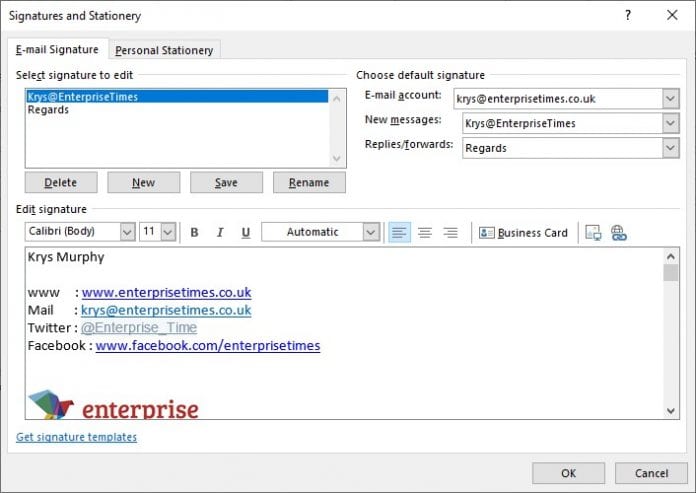
Task: Create a New signature
Action: 143,182
